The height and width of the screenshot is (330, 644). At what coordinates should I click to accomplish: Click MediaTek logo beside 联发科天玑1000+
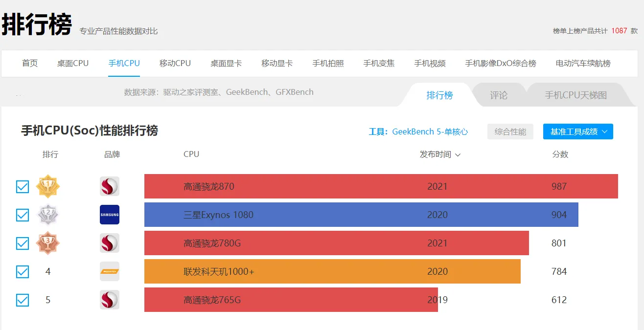pyautogui.click(x=110, y=271)
